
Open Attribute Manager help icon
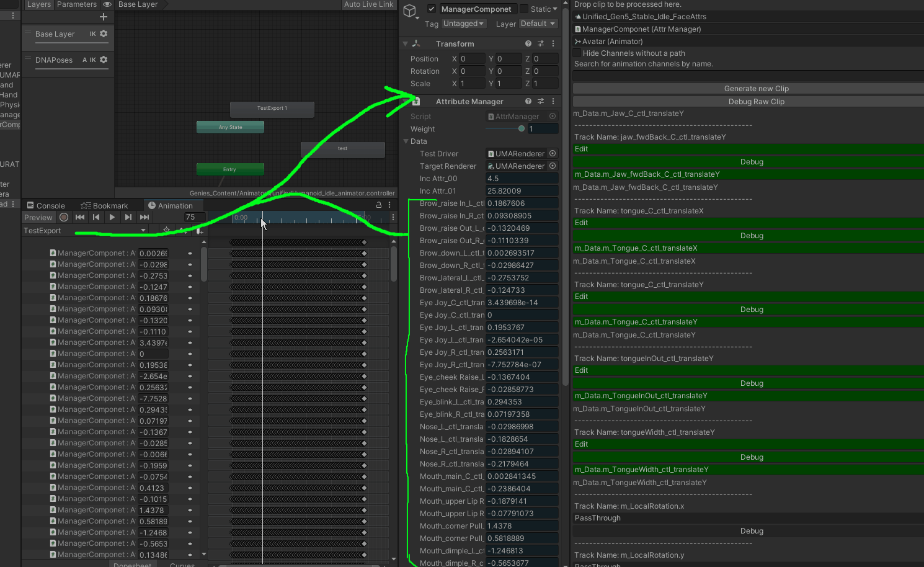(x=528, y=101)
